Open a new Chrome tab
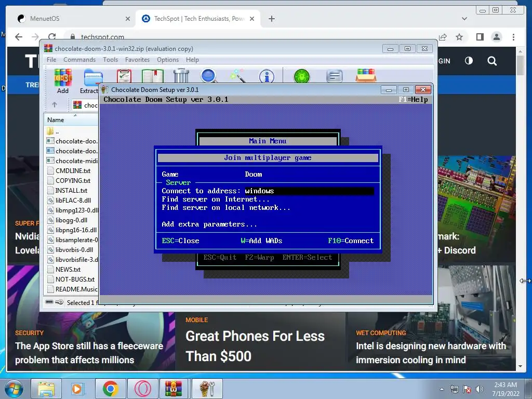532x399 pixels. coord(271,19)
